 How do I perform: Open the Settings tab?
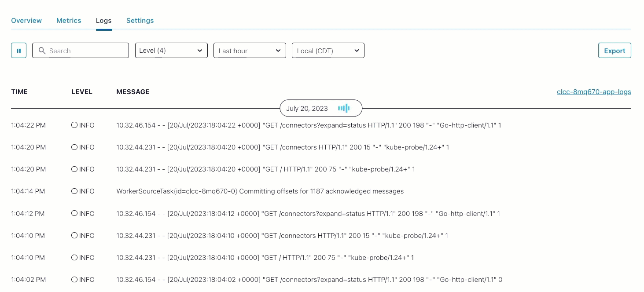[140, 20]
